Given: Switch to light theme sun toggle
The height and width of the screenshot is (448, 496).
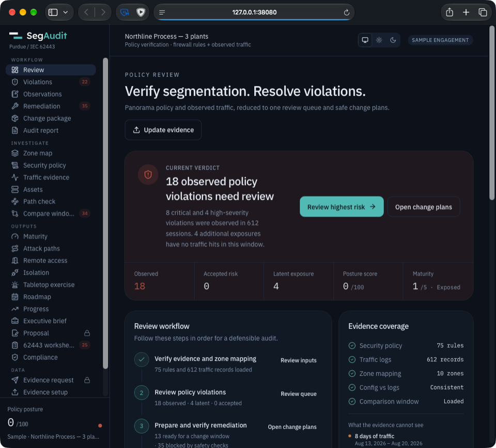Looking at the screenshot, I should click(x=379, y=40).
